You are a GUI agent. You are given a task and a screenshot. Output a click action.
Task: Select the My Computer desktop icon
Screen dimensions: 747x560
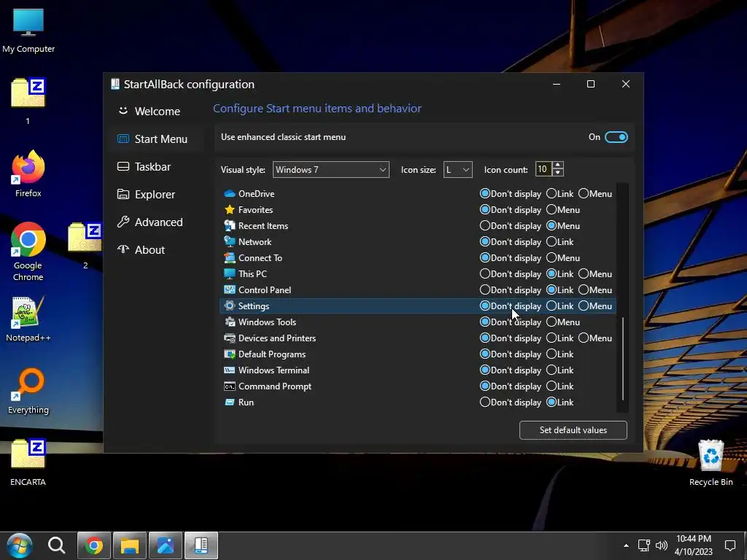coord(28,31)
